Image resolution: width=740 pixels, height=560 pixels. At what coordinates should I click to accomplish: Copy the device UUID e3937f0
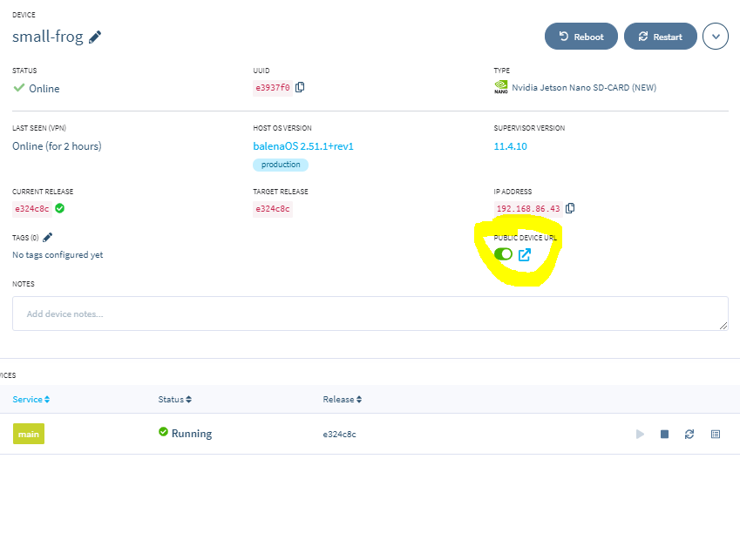(x=301, y=87)
